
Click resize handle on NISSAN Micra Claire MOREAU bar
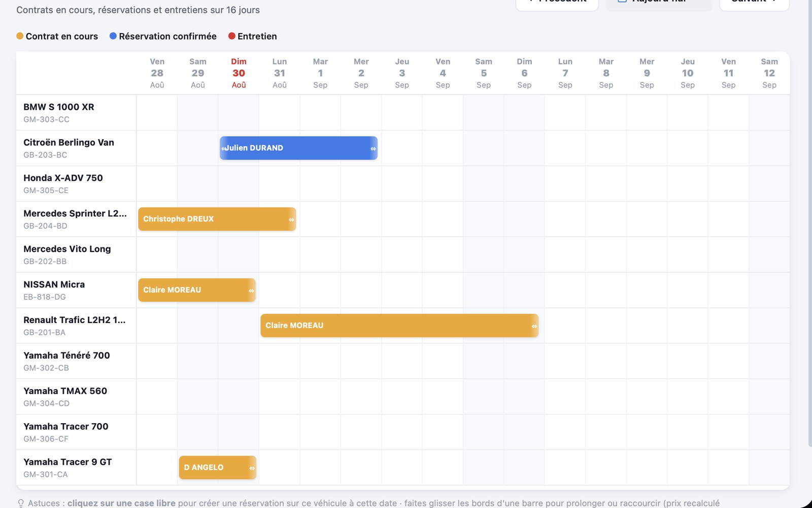[251, 291]
